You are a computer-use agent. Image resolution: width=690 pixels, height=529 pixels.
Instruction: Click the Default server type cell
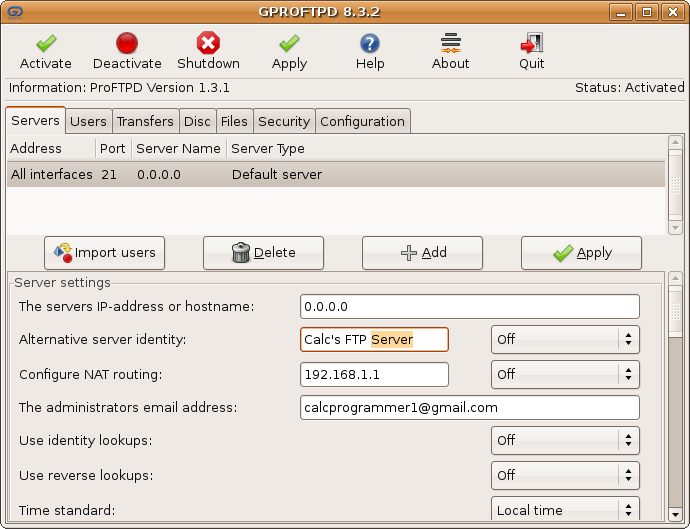(277, 174)
